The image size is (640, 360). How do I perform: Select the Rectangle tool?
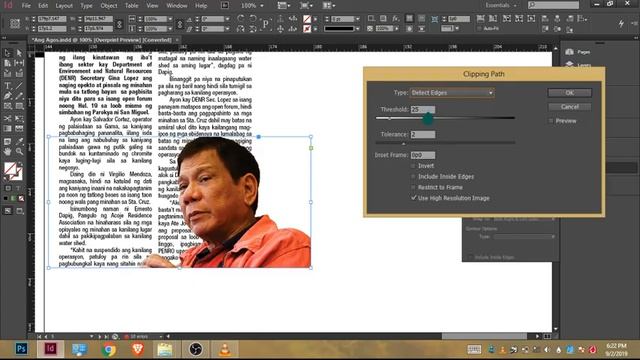pos(19,106)
